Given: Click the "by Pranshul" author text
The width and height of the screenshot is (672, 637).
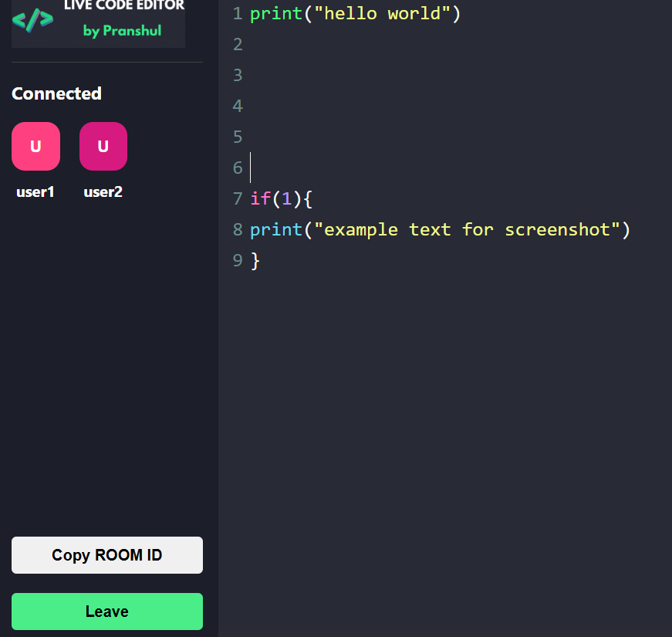Looking at the screenshot, I should coord(122,31).
